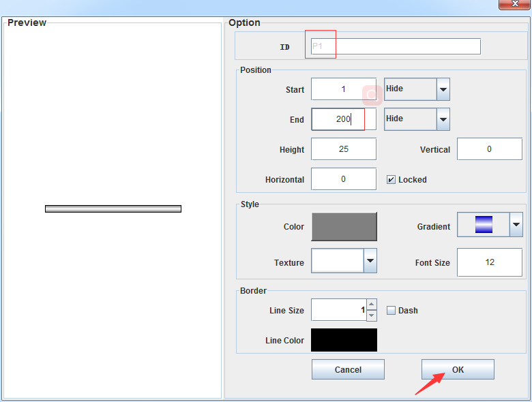Image resolution: width=532 pixels, height=402 pixels.
Task: Edit the Horizontal offset field
Action: tap(343, 179)
